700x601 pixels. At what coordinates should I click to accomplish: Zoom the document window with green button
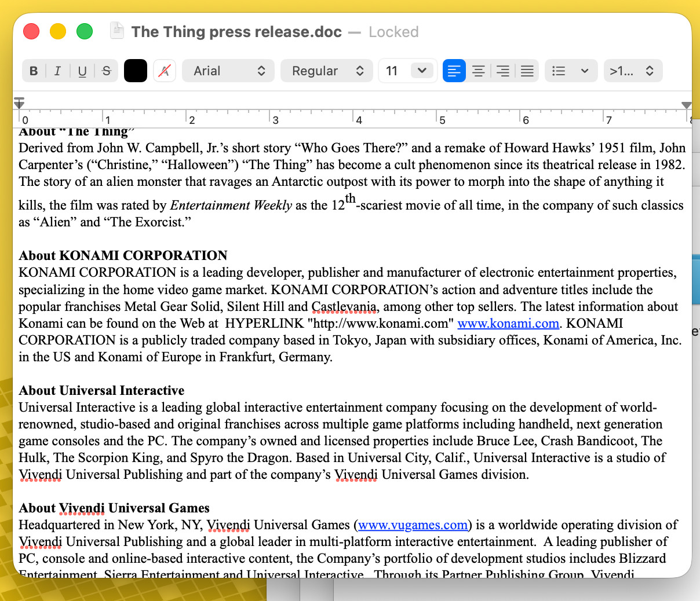tap(85, 31)
